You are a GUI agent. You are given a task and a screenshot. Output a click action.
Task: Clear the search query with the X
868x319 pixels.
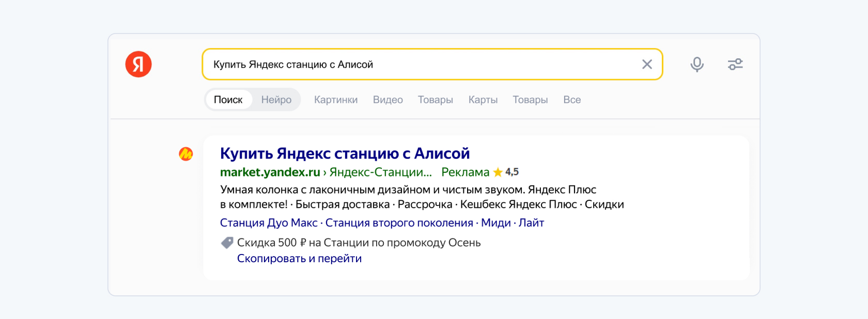(x=647, y=65)
